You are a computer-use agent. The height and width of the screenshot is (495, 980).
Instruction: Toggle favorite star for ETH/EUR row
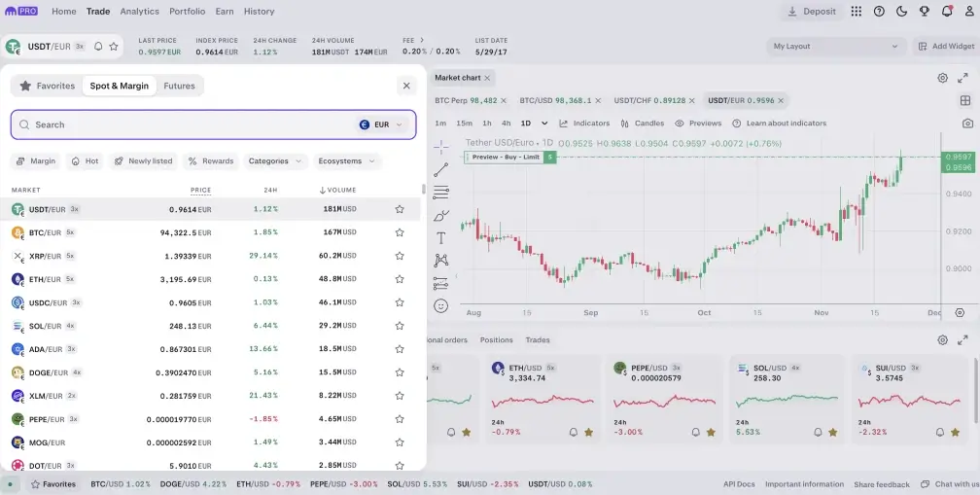(400, 279)
